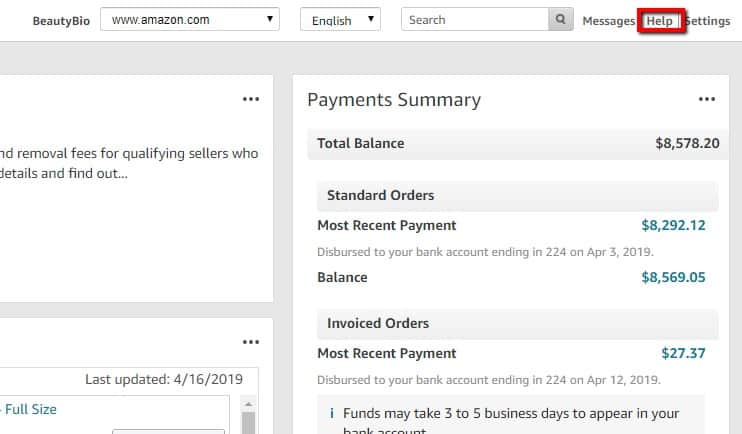Click the 'removal fees for qualifying sellers' text

coord(128,153)
